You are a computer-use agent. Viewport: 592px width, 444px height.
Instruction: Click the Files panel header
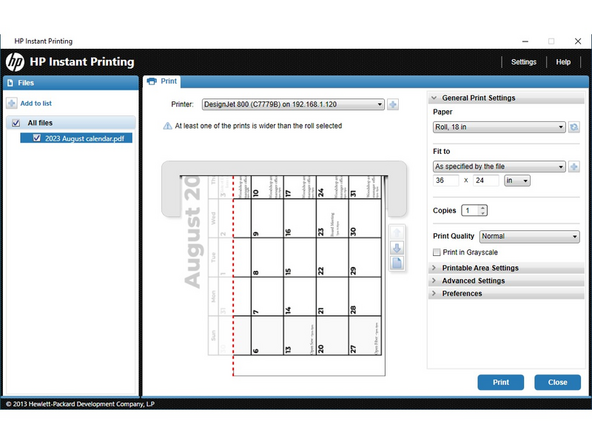tap(71, 83)
